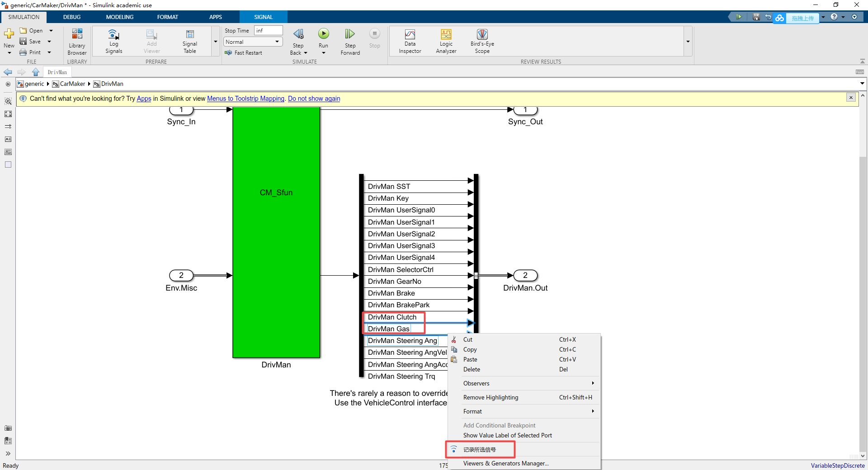
Task: Toggle Show Value Label of Selected Port
Action: pos(507,435)
